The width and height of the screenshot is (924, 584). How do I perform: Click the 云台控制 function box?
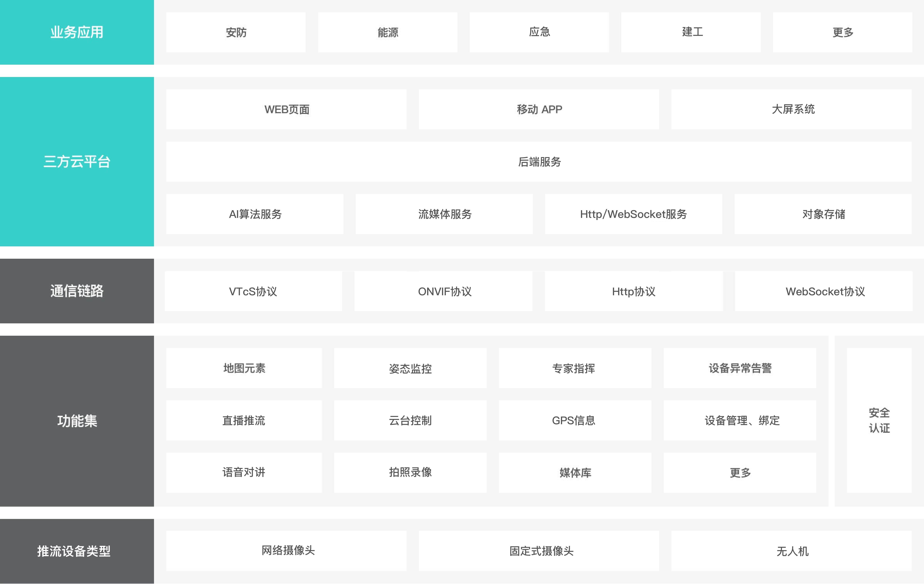410,420
